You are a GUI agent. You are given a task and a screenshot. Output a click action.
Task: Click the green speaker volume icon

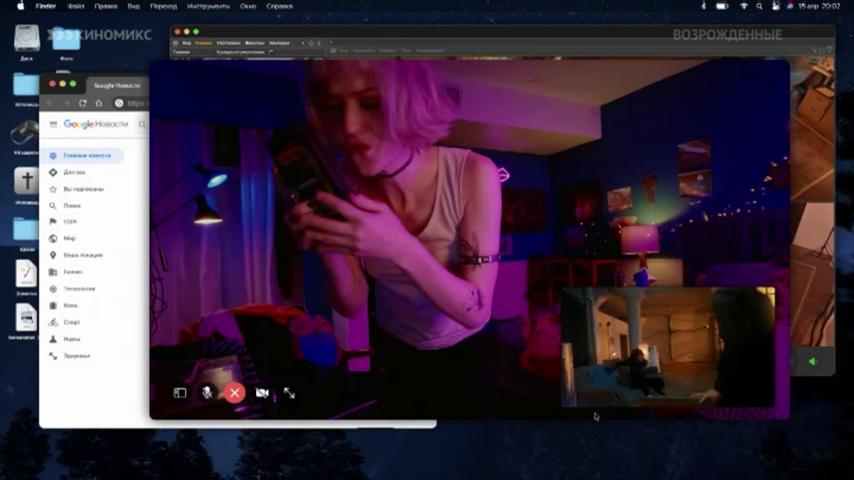tap(813, 361)
